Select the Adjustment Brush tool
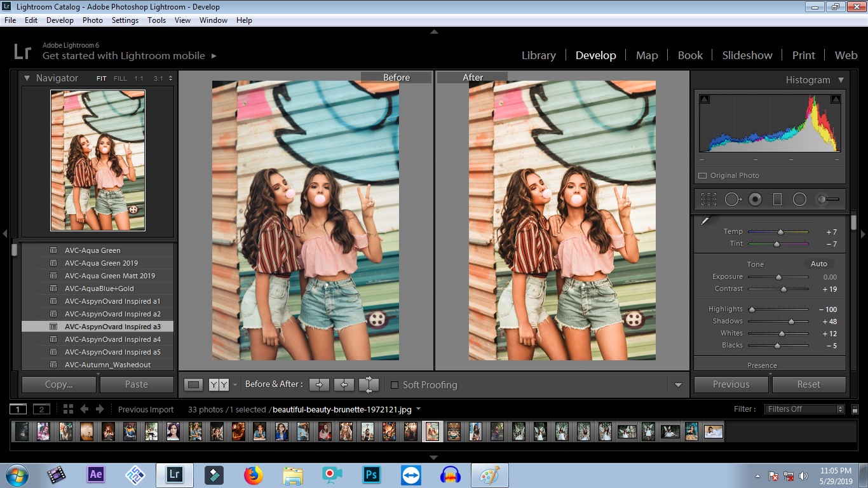This screenshot has height=488, width=868. [x=827, y=200]
